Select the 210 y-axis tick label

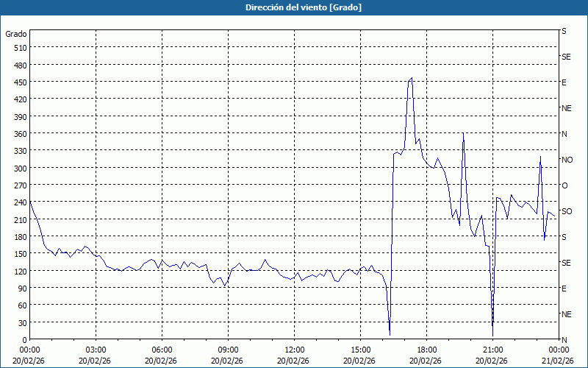click(21, 220)
